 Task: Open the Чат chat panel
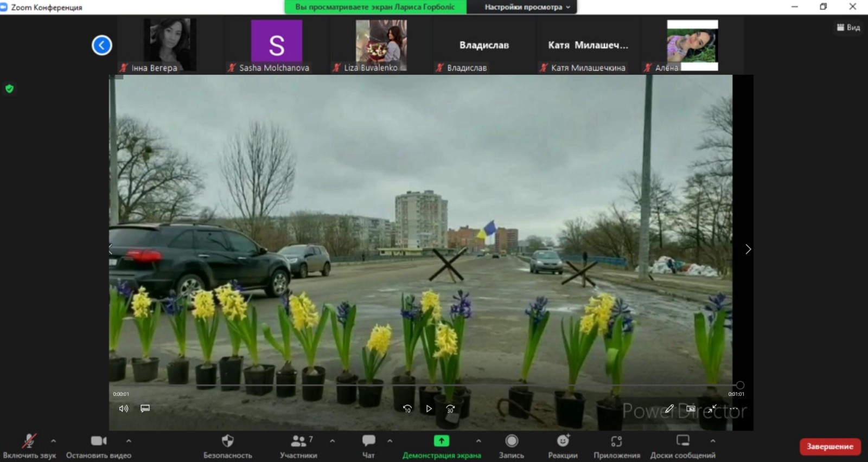pyautogui.click(x=368, y=446)
